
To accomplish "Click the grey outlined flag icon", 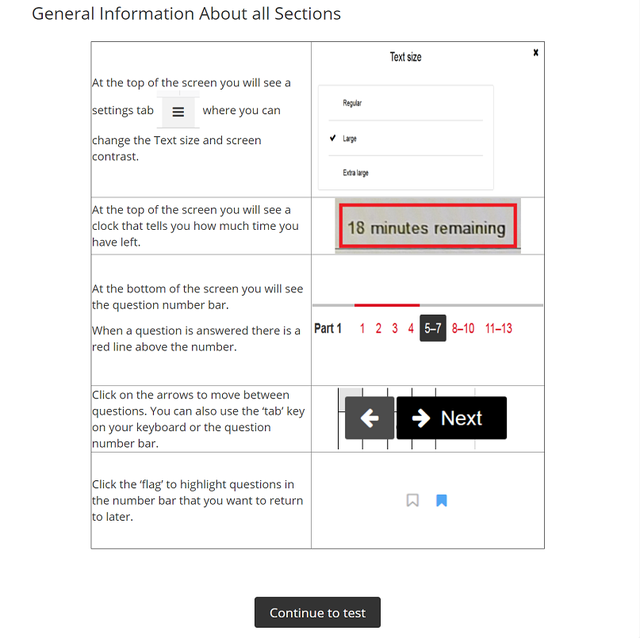I will [x=412, y=500].
